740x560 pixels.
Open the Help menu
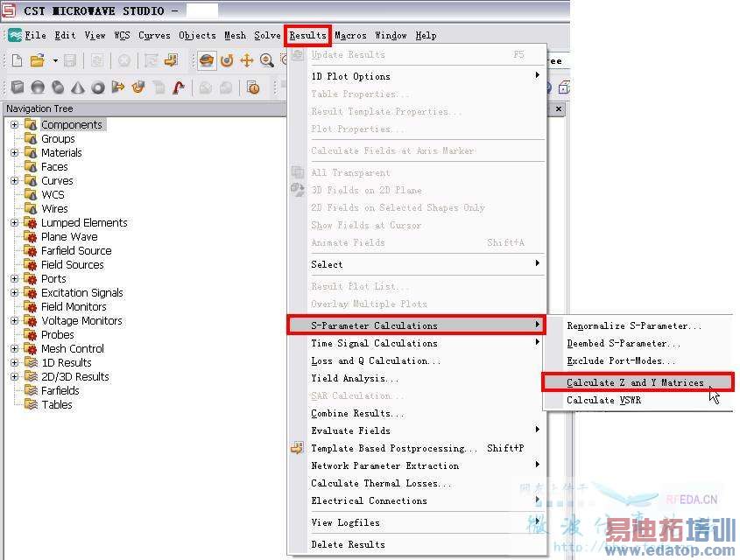426,35
